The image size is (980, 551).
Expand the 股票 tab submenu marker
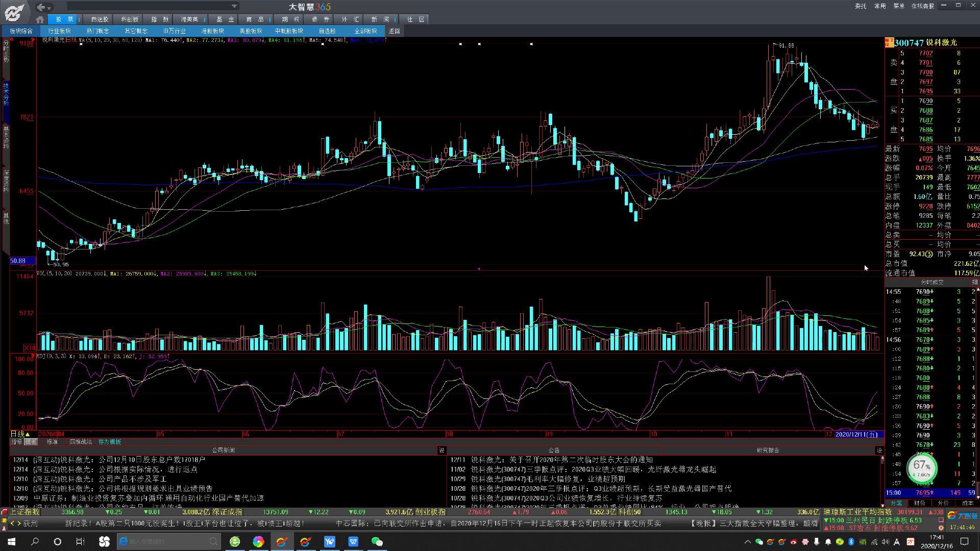(79, 20)
